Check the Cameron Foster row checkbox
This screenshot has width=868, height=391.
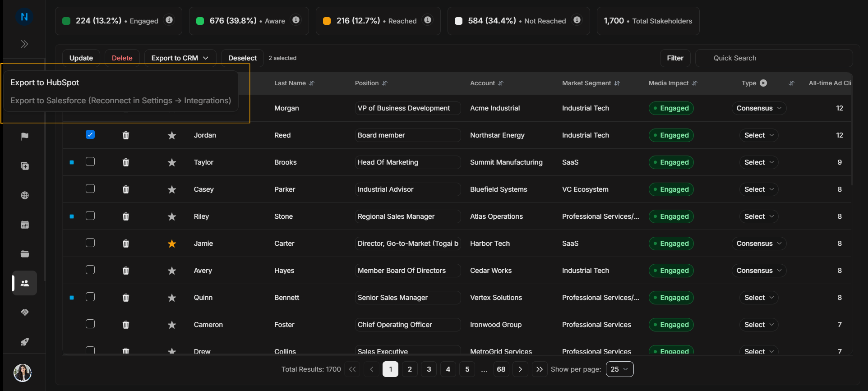pos(90,324)
